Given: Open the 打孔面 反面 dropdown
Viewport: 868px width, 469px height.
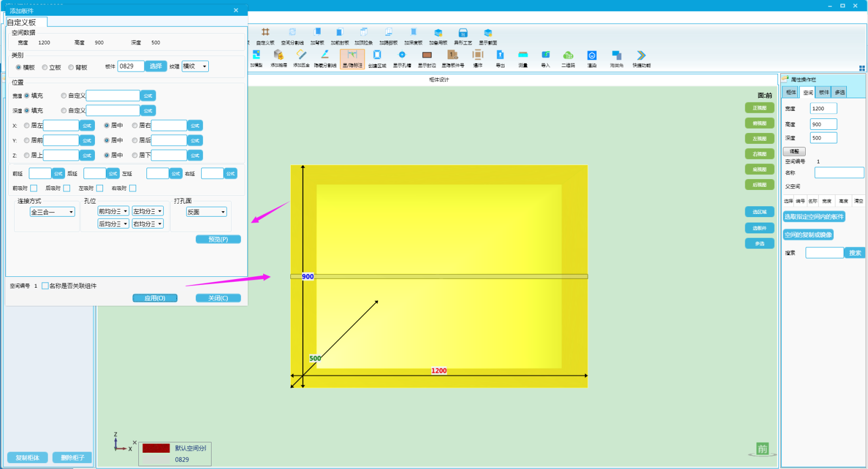Looking at the screenshot, I should coord(206,212).
